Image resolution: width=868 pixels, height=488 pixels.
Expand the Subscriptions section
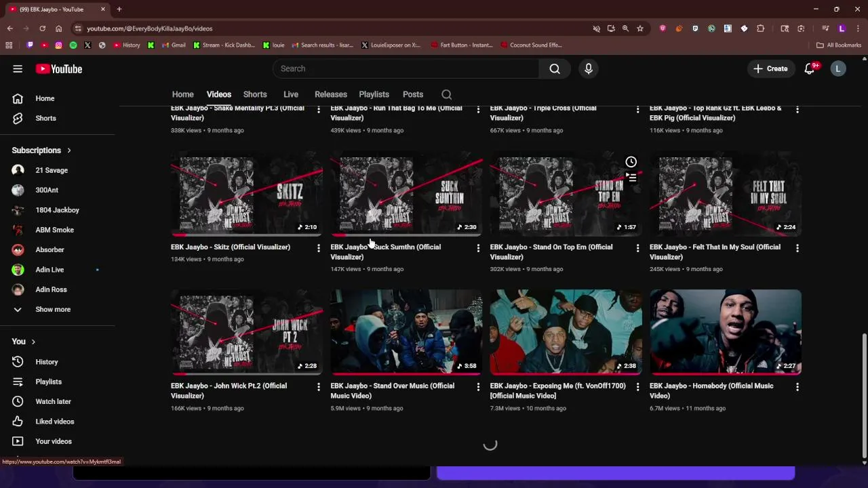[x=41, y=150]
